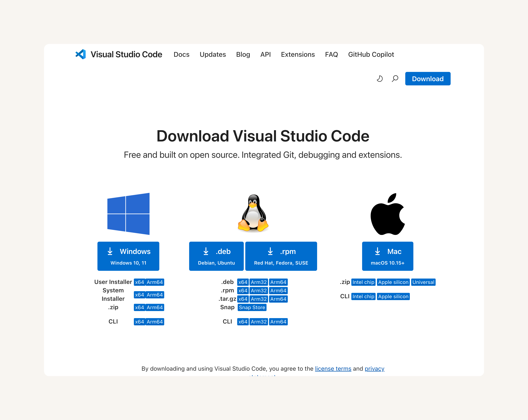Click the Visual Studio Code title text
The image size is (528, 420).
(x=126, y=54)
